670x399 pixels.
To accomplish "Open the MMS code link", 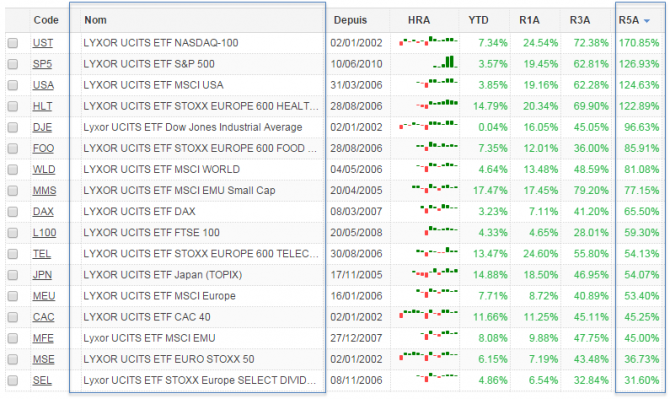I will 44,191.
